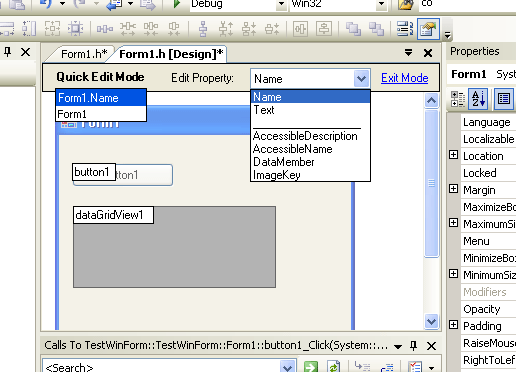Toggle Categorized view in Properties panel
Image resolution: width=516 pixels, height=372 pixels.
pyautogui.click(x=457, y=99)
